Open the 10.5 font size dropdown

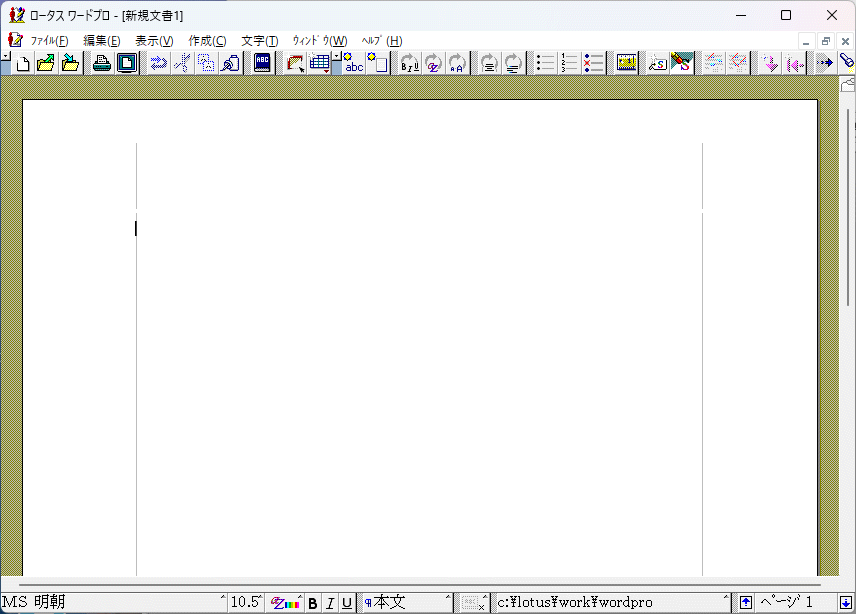tap(246, 602)
